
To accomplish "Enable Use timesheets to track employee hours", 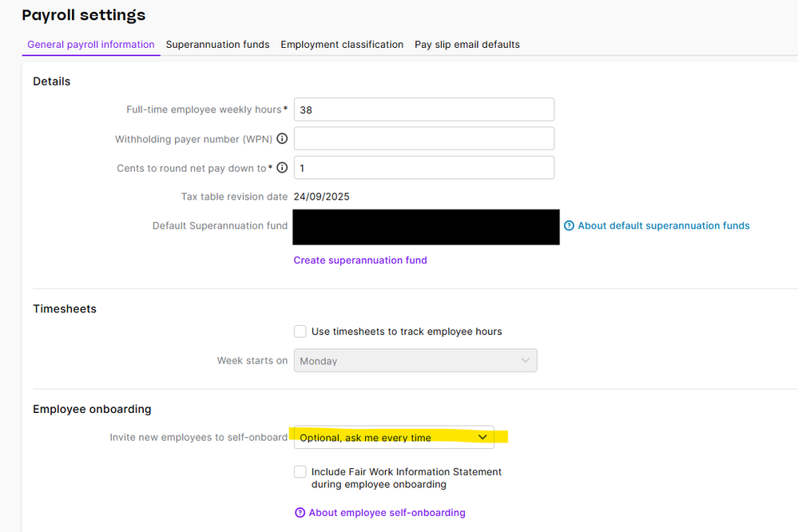I will (x=300, y=332).
